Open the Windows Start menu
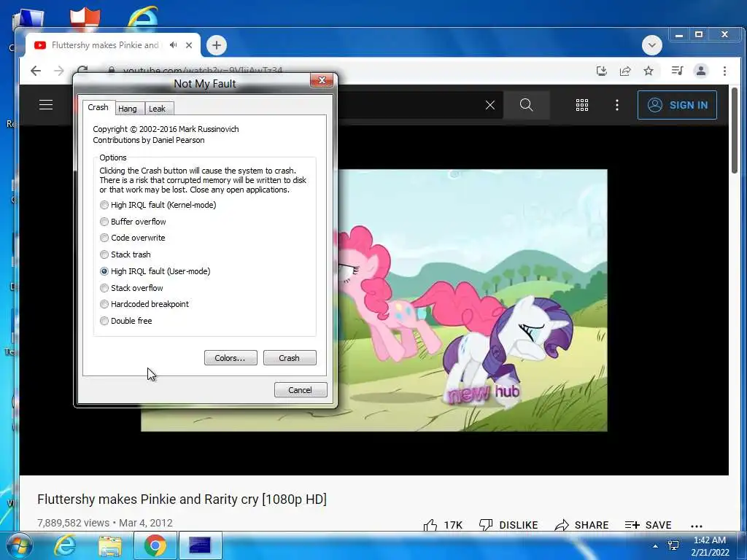 (20, 545)
